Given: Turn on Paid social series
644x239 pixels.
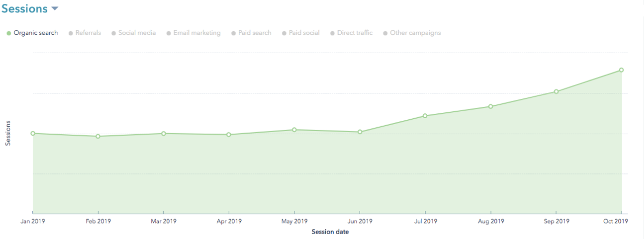Looking at the screenshot, I should click(304, 33).
